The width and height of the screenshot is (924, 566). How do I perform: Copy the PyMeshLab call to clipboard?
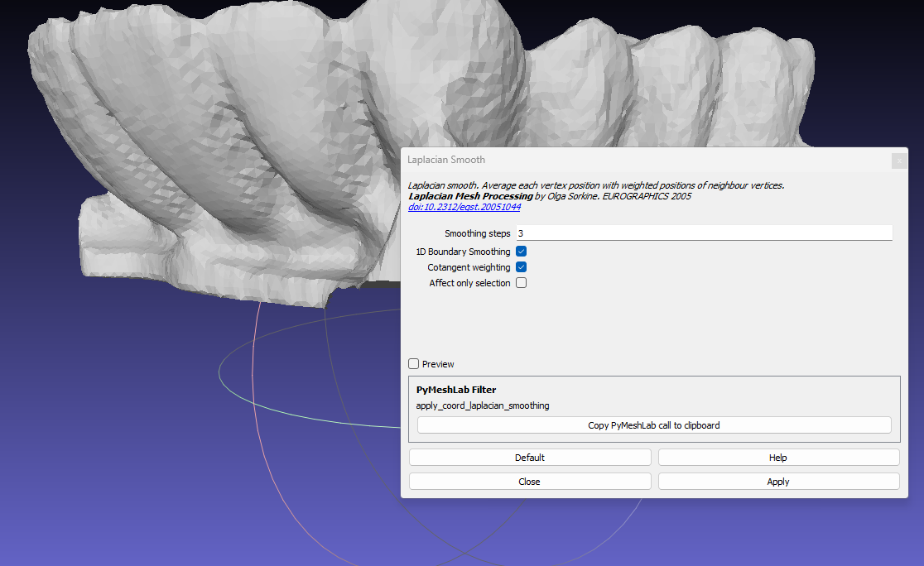click(x=653, y=424)
